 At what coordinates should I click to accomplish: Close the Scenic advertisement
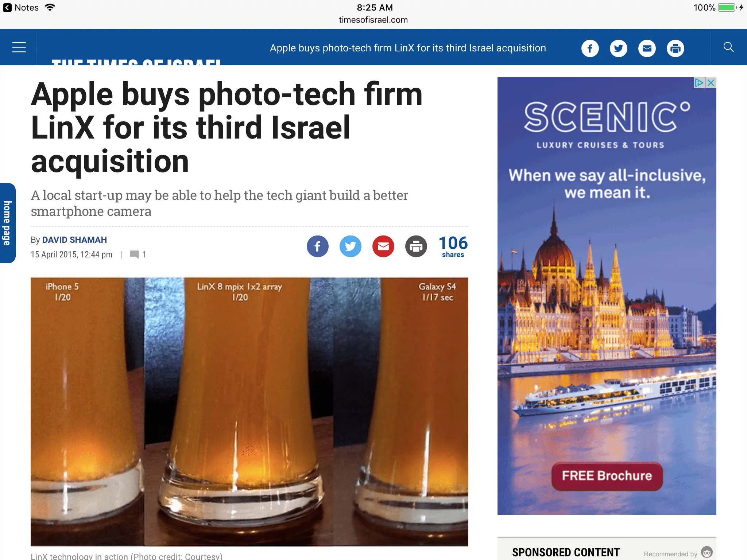coord(711,83)
